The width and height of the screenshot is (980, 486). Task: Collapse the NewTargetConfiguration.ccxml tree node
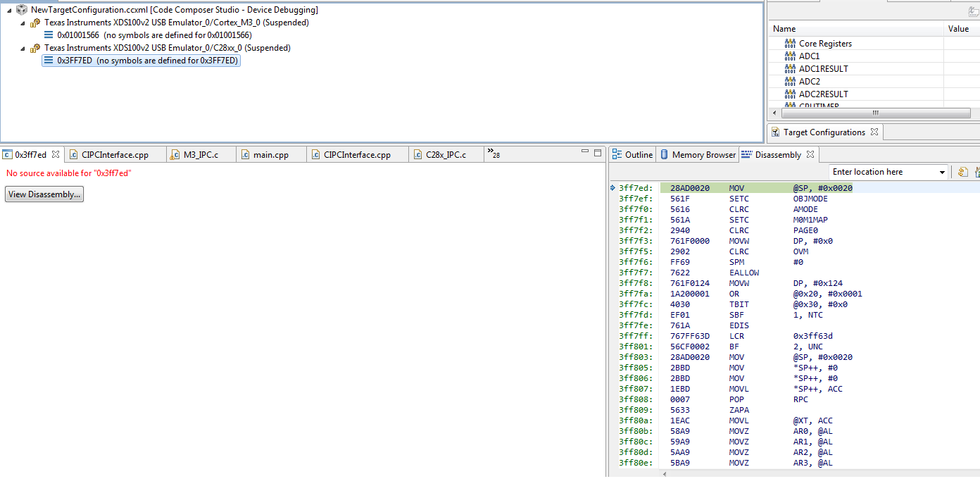point(9,10)
